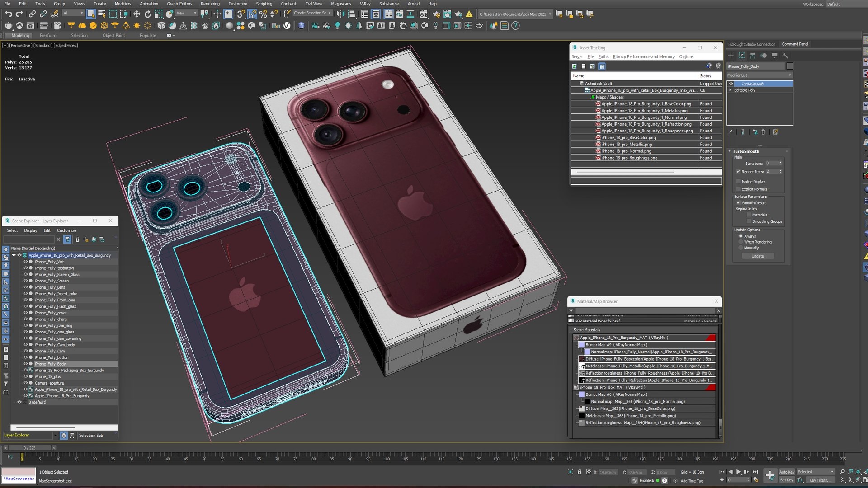Click the Utilities wrench panel icon
868x488 pixels.
point(785,56)
